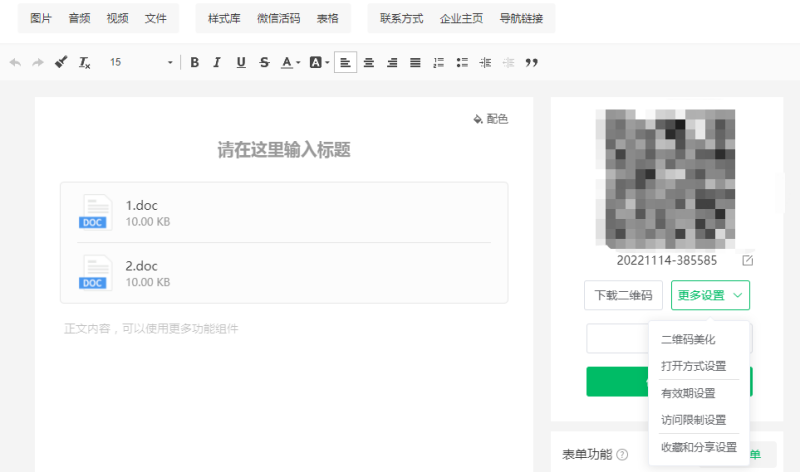
Task: Decrease the paragraph indent
Action: [x=508, y=62]
